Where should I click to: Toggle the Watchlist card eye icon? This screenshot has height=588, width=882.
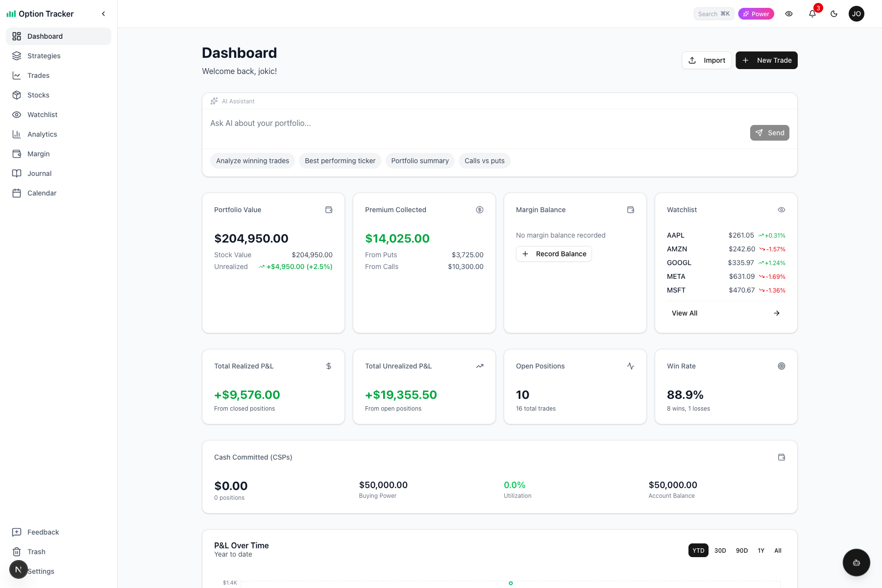(781, 209)
